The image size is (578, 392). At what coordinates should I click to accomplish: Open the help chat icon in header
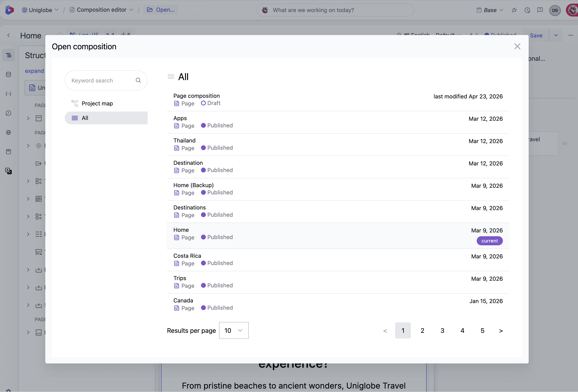[540, 10]
